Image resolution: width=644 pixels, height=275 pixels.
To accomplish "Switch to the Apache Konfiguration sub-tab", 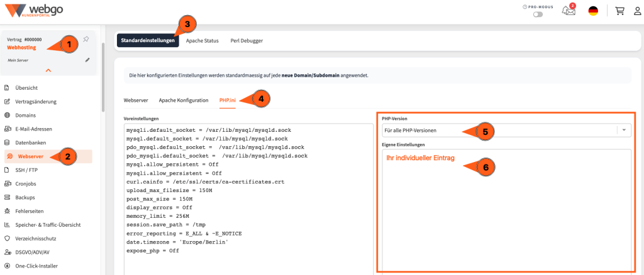I will (184, 100).
